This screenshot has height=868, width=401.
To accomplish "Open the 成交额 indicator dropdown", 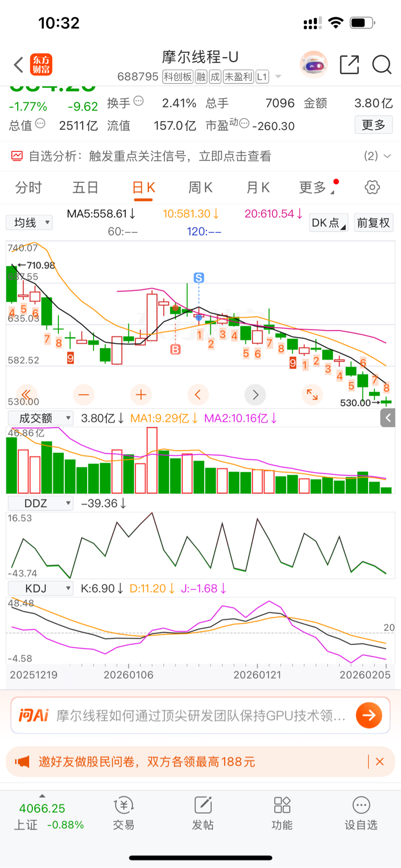I will click(40, 418).
